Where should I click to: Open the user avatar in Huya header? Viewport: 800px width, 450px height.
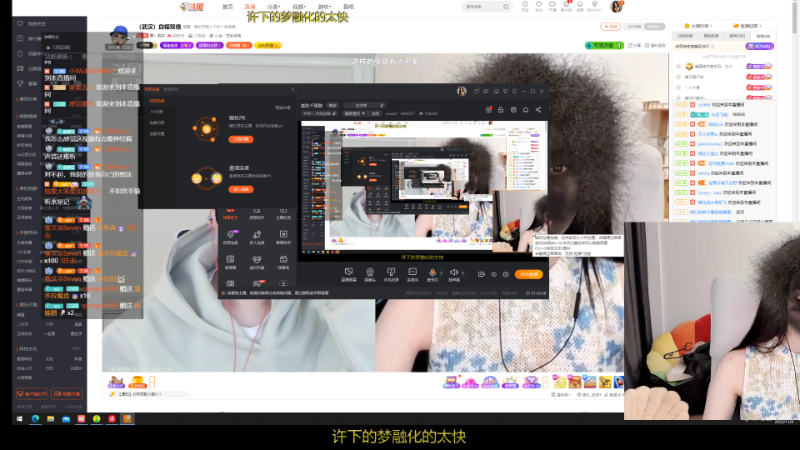click(616, 6)
